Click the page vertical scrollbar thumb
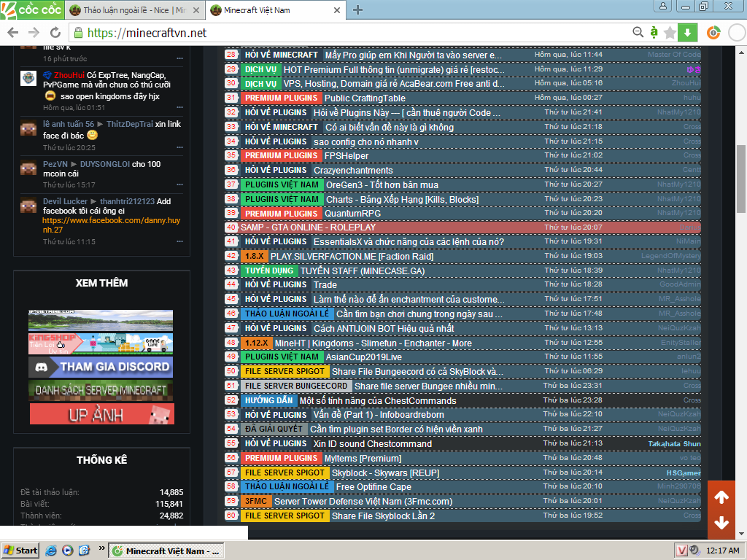This screenshot has height=560, width=747. 741,179
